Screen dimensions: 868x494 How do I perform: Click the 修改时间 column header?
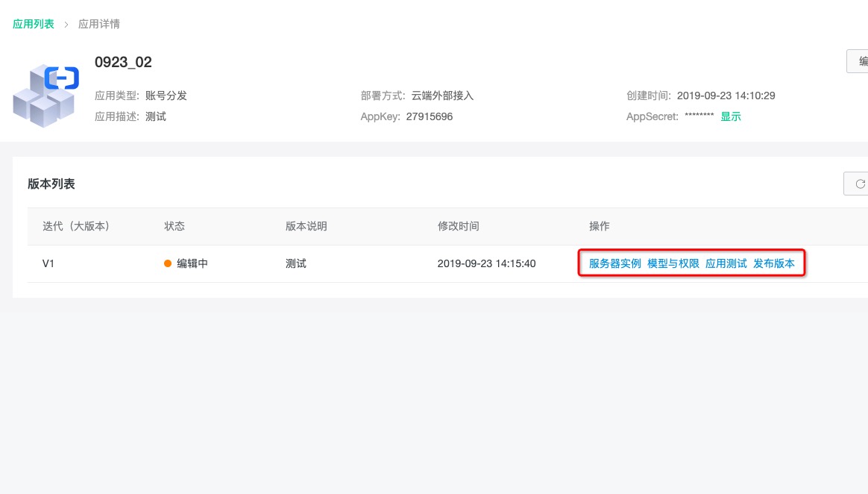click(459, 226)
